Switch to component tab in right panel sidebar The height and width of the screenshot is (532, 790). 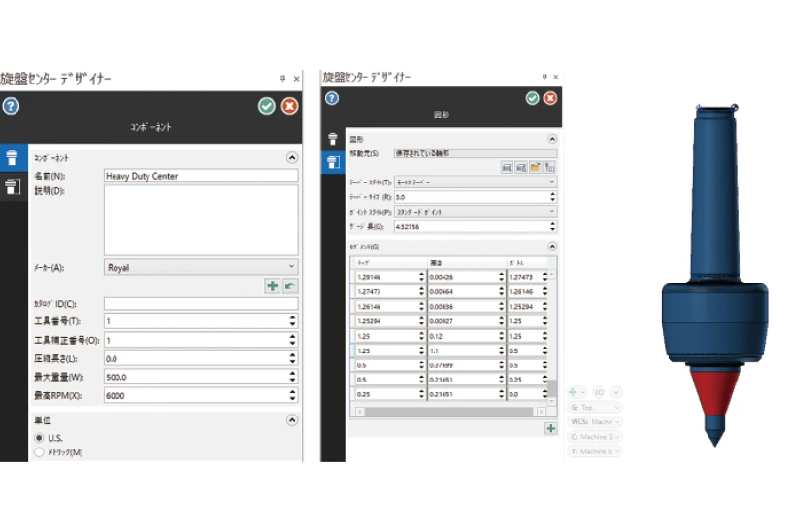(x=332, y=139)
